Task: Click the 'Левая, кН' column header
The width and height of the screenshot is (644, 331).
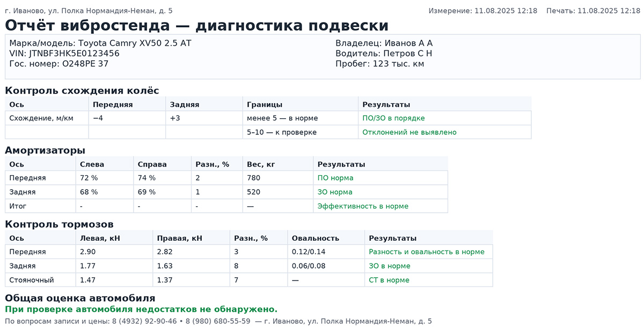Action: (100, 238)
